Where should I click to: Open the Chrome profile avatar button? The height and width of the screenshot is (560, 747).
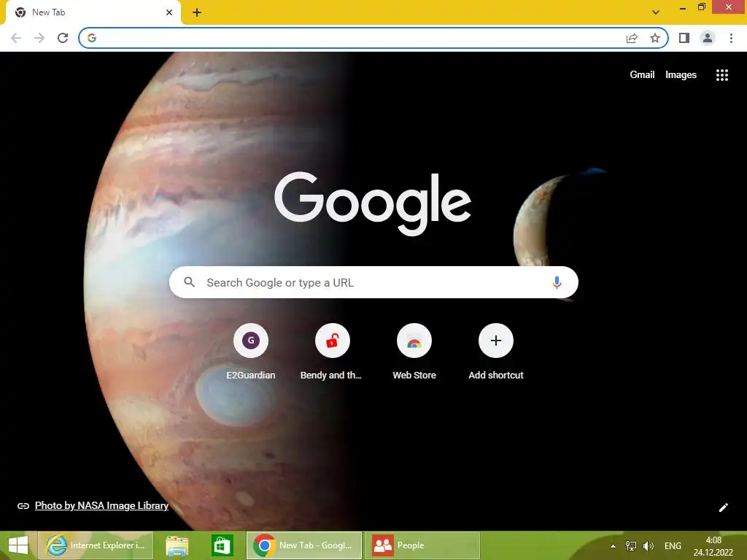708,38
